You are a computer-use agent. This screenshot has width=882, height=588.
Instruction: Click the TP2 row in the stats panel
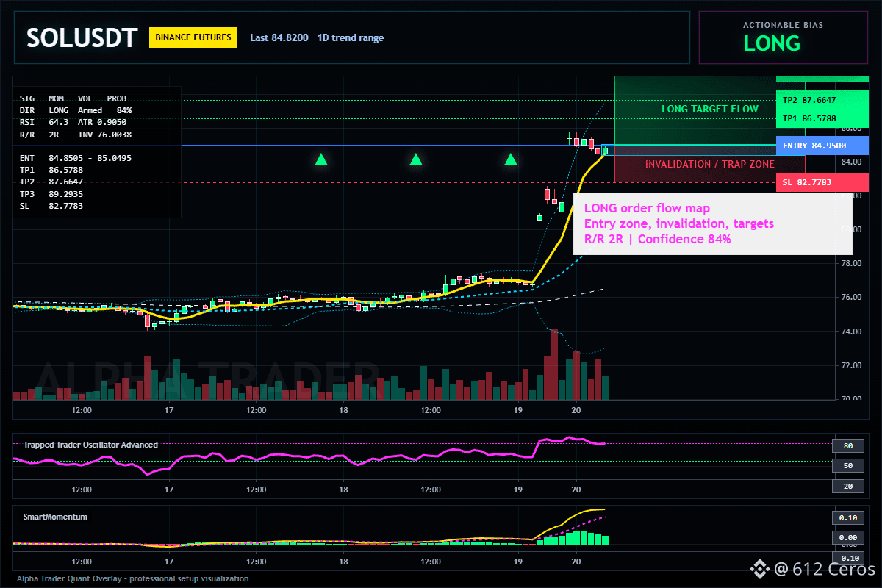pyautogui.click(x=51, y=182)
